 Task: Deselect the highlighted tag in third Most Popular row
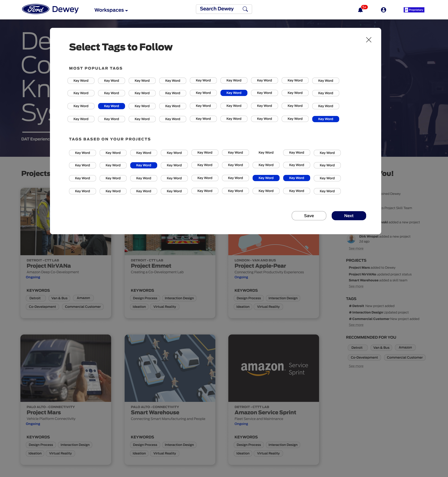click(111, 106)
